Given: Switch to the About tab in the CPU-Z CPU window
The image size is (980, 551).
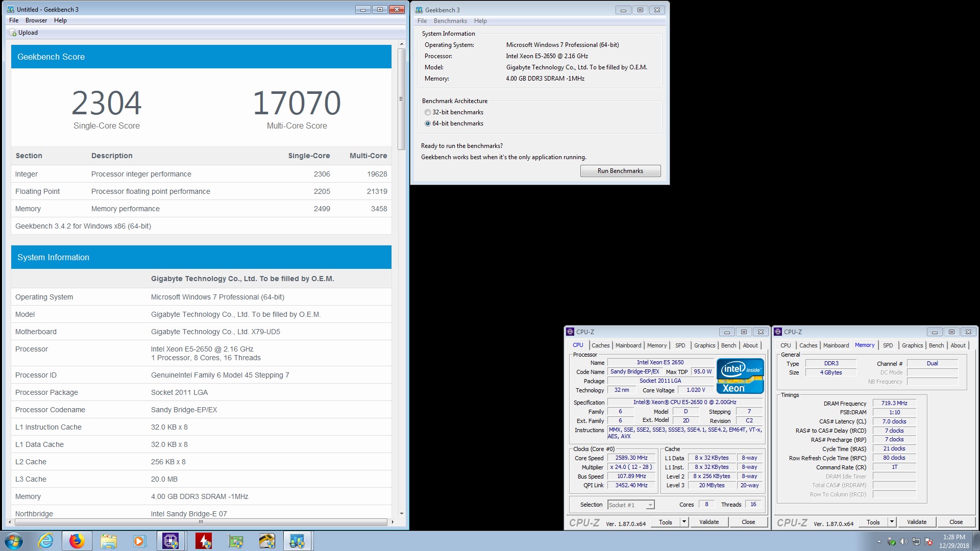Looking at the screenshot, I should (750, 345).
